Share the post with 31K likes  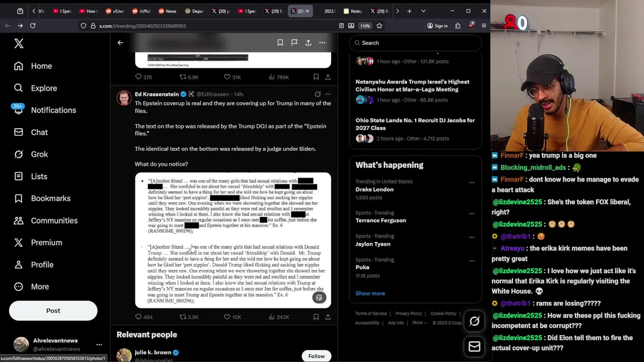pyautogui.click(x=328, y=77)
